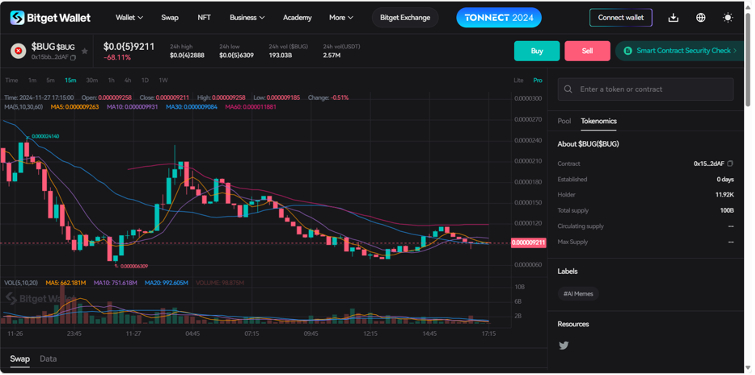The image size is (755, 375).
Task: Copy the token address under $BUG
Action: coord(73,58)
